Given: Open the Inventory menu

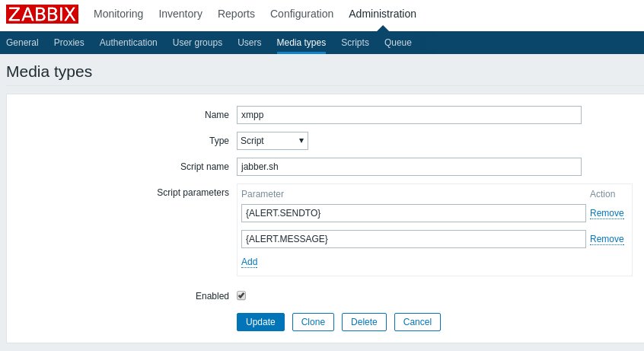Looking at the screenshot, I should (180, 14).
